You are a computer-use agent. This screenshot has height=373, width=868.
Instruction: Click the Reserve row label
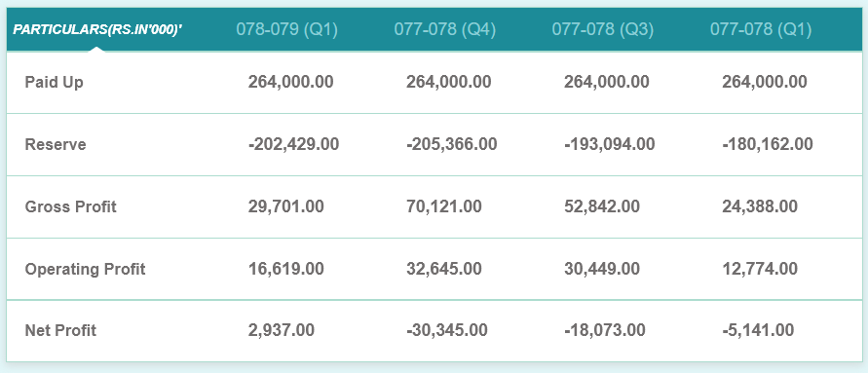(56, 144)
